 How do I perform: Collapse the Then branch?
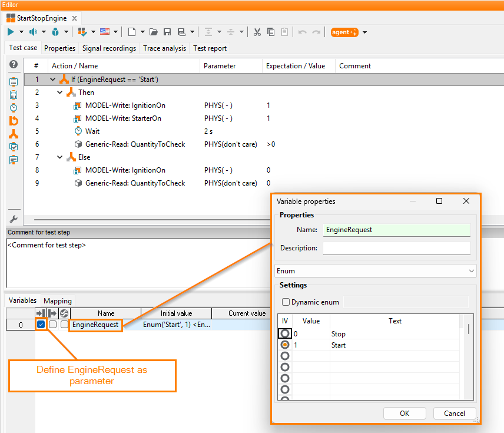(60, 92)
